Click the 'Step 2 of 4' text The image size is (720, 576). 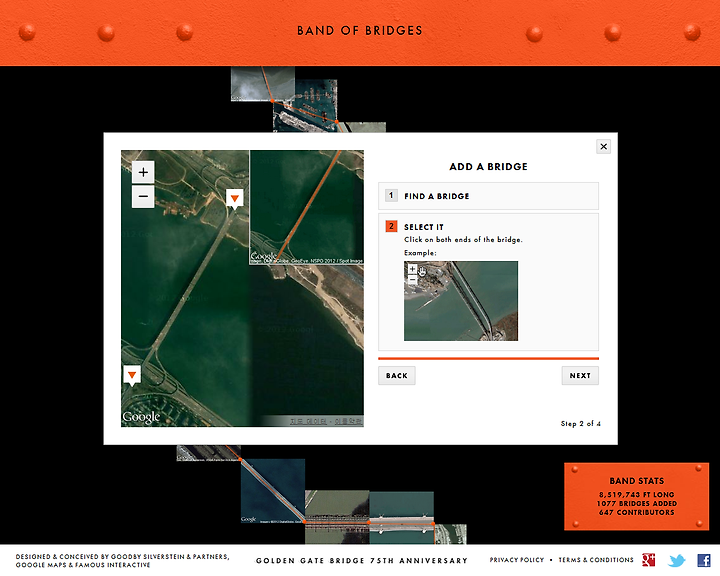[580, 424]
